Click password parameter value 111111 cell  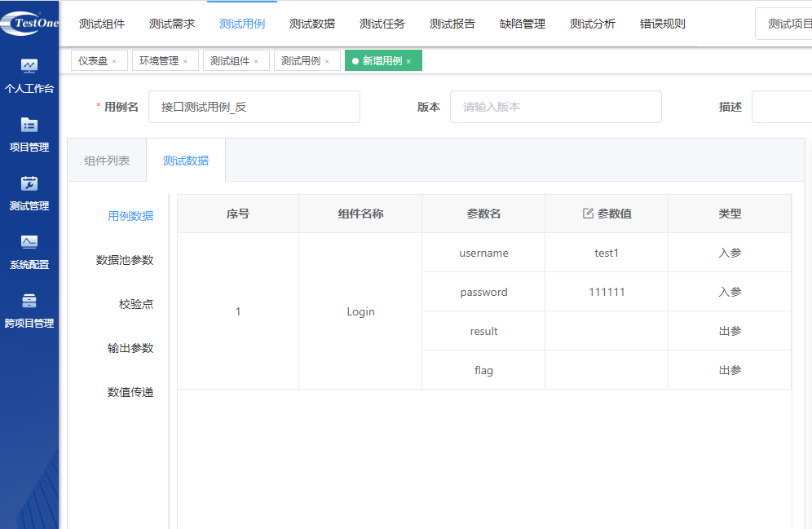[607, 292]
